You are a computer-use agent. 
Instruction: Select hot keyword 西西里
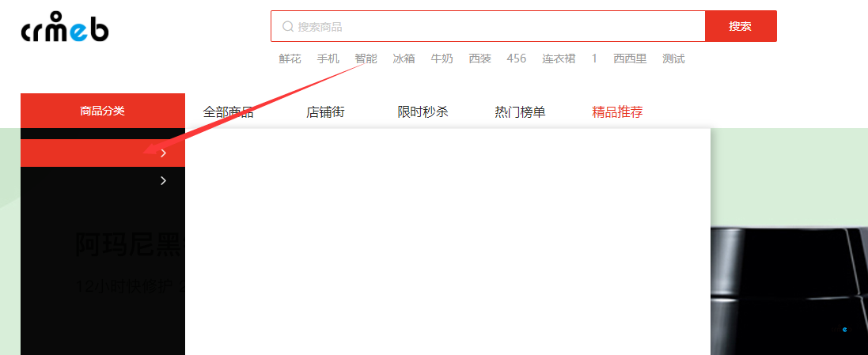(630, 59)
